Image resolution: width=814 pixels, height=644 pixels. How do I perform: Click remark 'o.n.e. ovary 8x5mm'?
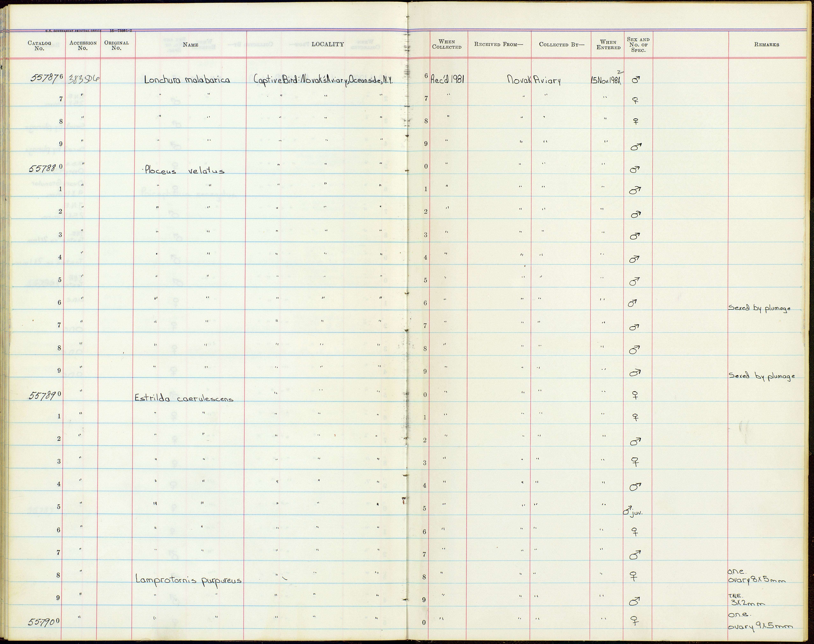tap(757, 576)
